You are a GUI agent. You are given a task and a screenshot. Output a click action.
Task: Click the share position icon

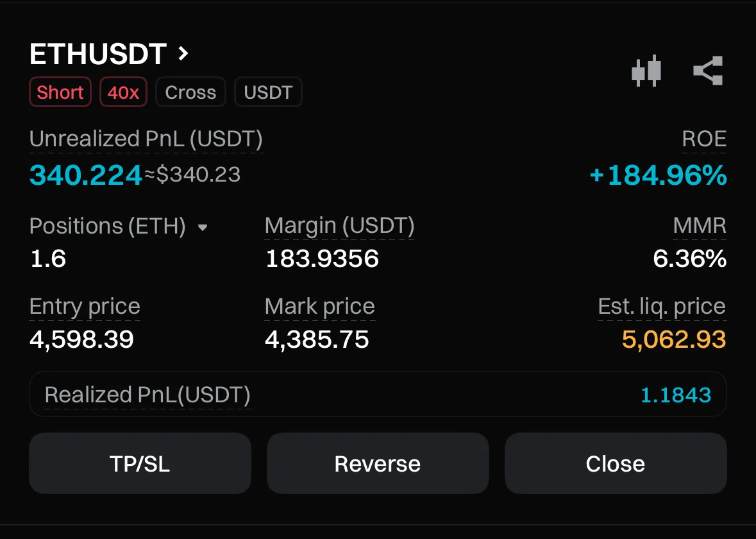709,71
